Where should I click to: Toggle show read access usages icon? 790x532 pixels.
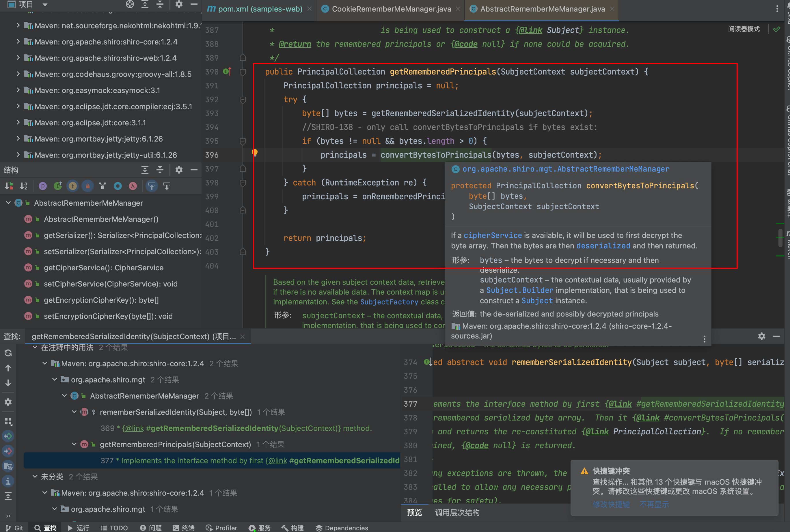point(8,436)
